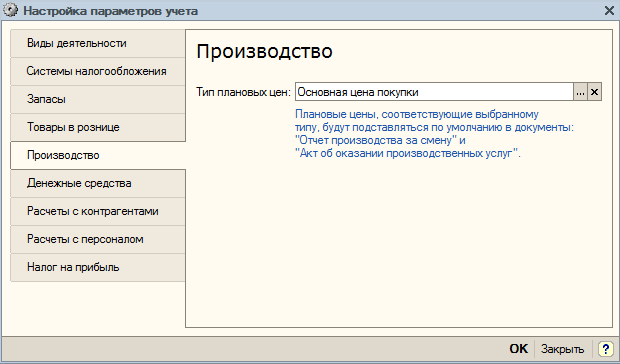The width and height of the screenshot is (620, 364).
Task: Switch to Системы налогообложения tab
Action: pyautogui.click(x=98, y=72)
